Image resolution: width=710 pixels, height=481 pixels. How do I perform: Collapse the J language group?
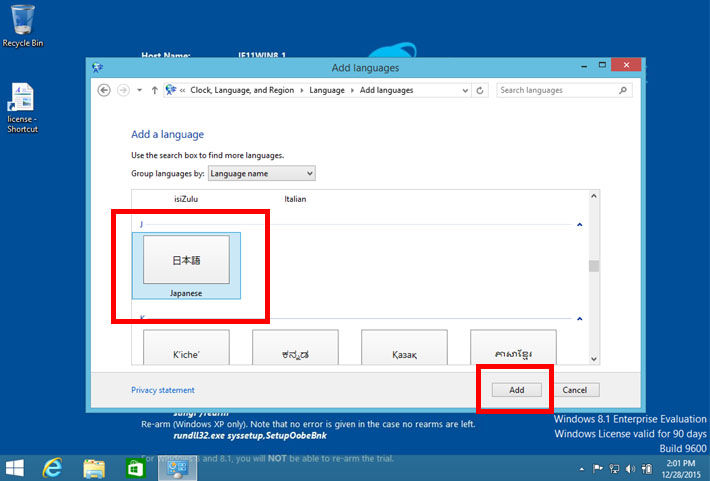579,225
